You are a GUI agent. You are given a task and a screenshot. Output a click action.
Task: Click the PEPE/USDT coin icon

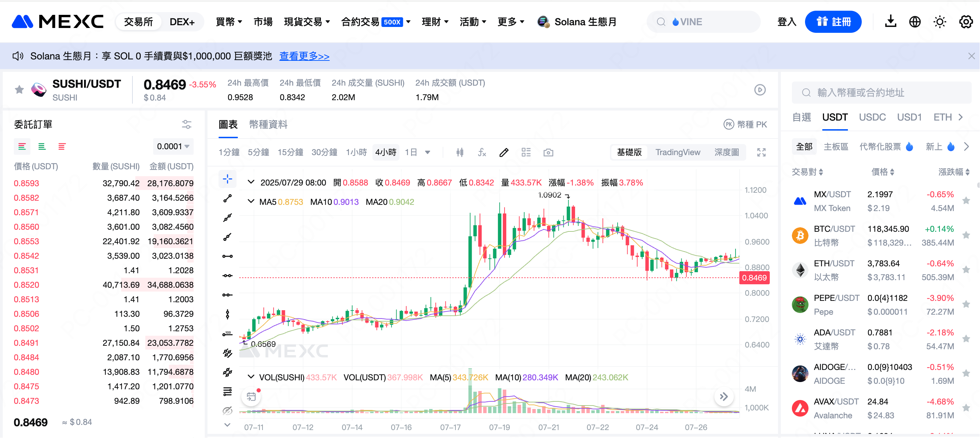point(800,305)
